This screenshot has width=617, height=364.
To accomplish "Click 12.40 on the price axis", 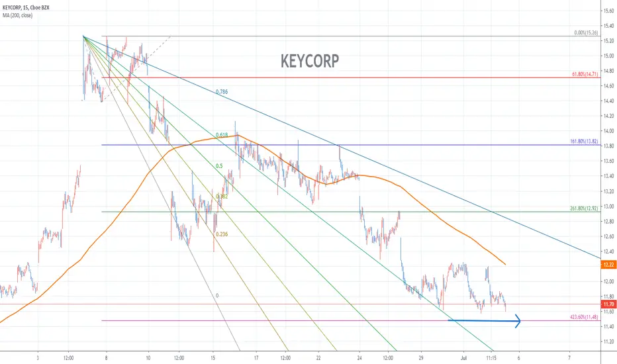I will [x=609, y=251].
